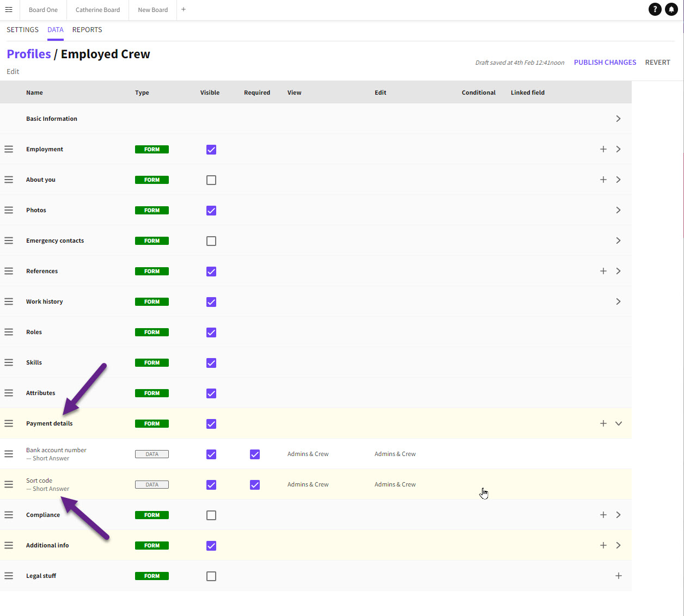Expand the Basic Information row
Image resolution: width=684 pixels, height=616 pixels.
618,119
